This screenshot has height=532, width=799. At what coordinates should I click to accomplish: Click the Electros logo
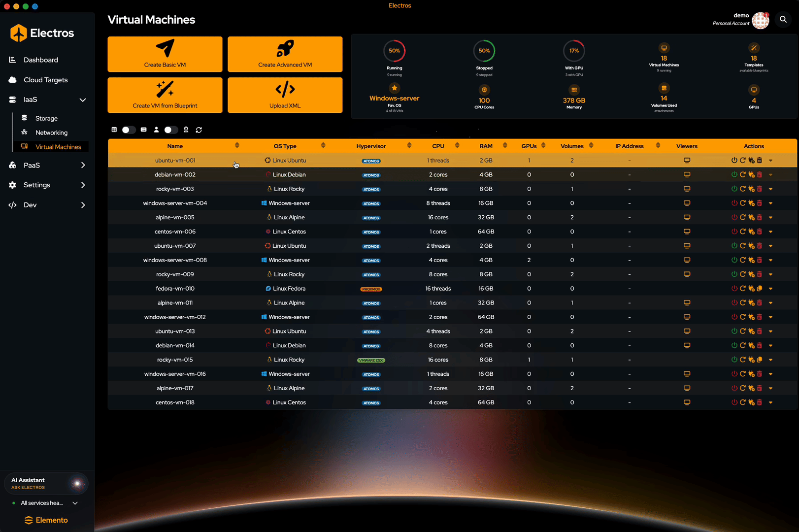click(42, 33)
